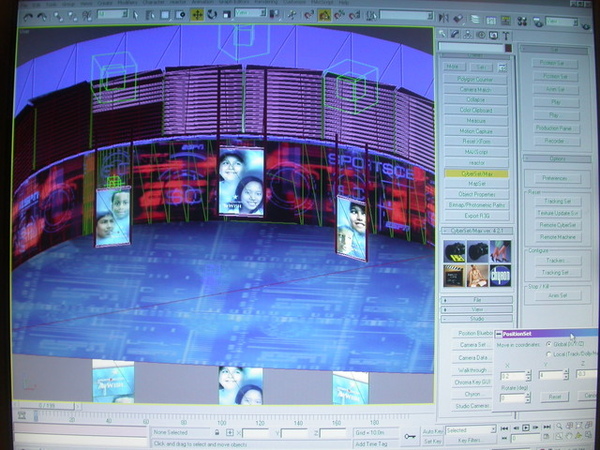600x450 pixels.
Task: Click the Undo arrow in main toolbar
Action: tap(28, 16)
